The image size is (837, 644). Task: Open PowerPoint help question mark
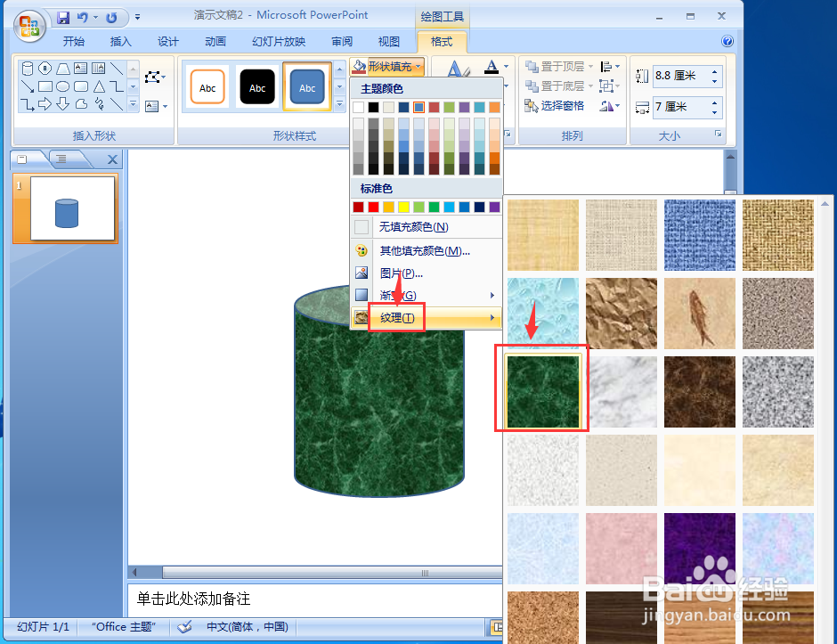[727, 41]
